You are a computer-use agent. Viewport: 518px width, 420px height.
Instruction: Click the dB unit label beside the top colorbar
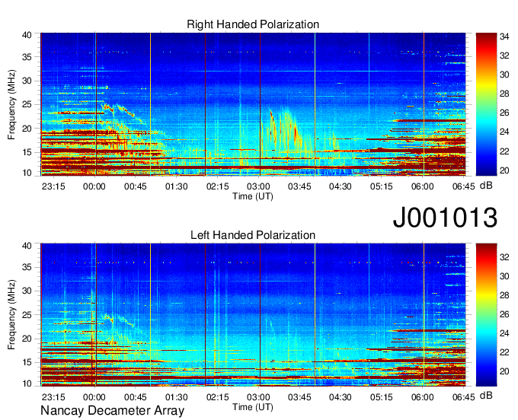(x=486, y=186)
